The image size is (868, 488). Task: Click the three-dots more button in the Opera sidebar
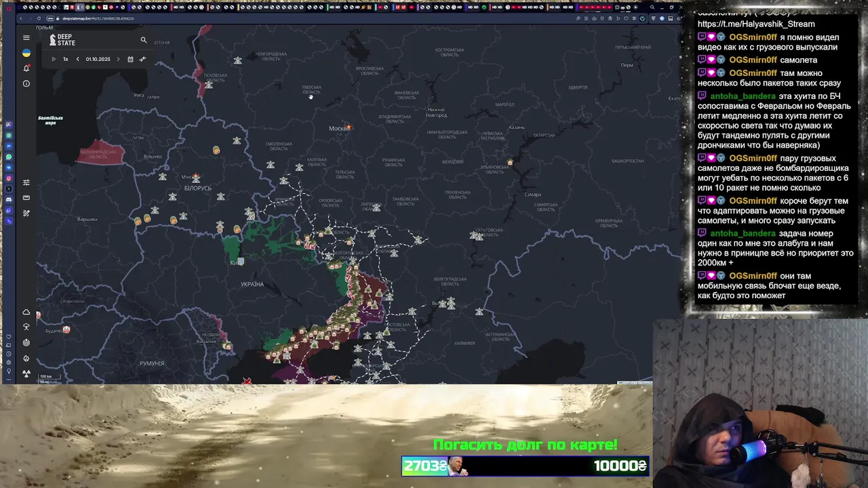[9, 380]
